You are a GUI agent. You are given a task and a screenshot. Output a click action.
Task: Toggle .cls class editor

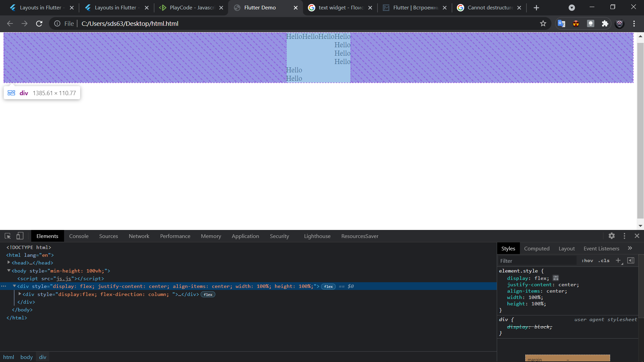coord(604,260)
